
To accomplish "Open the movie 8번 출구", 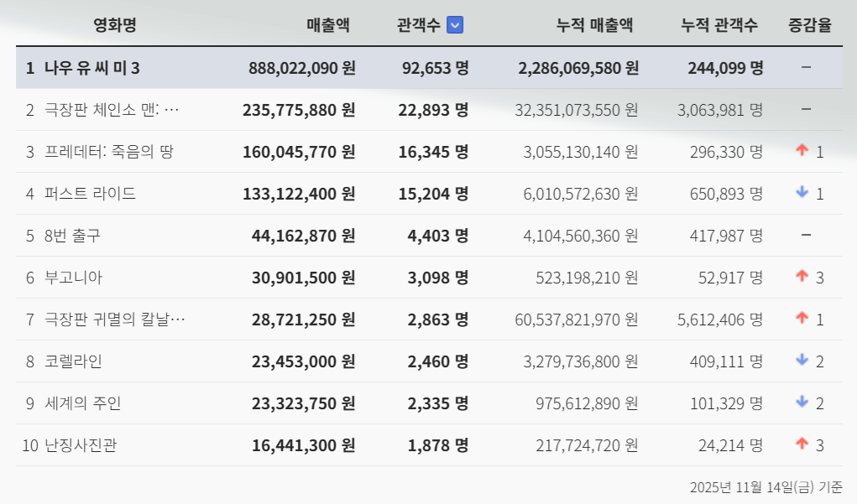I will (72, 236).
